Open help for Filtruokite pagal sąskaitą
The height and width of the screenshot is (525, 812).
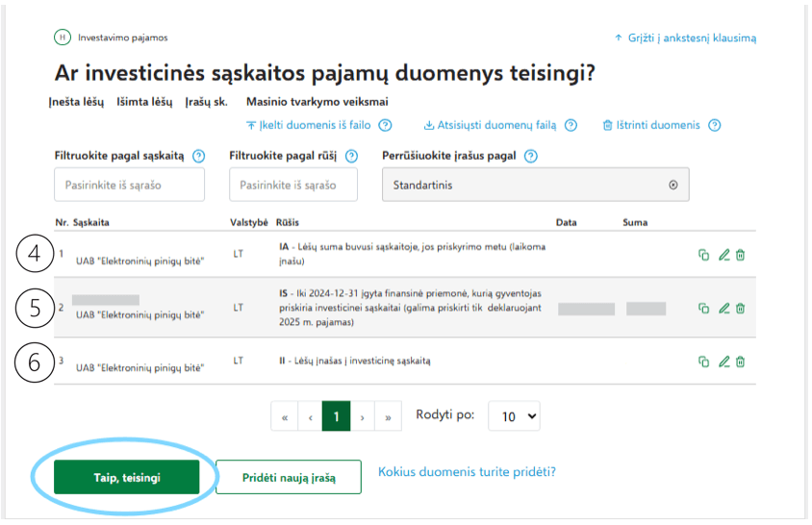198,156
